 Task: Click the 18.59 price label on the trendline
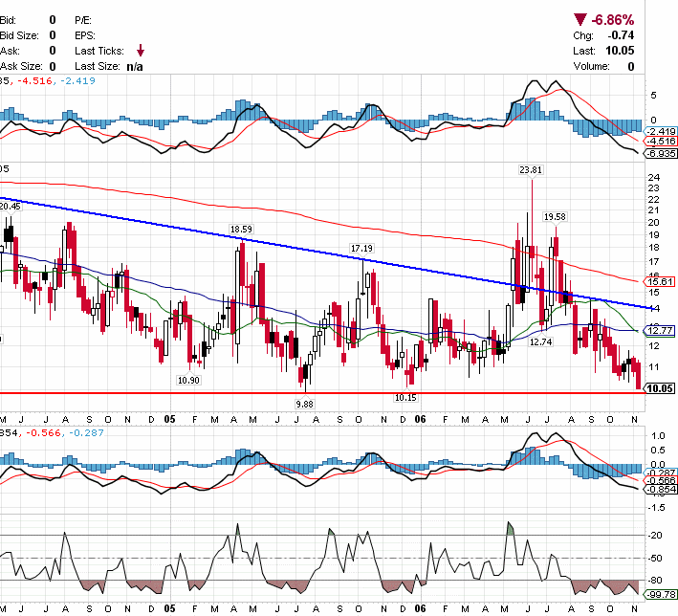click(240, 230)
